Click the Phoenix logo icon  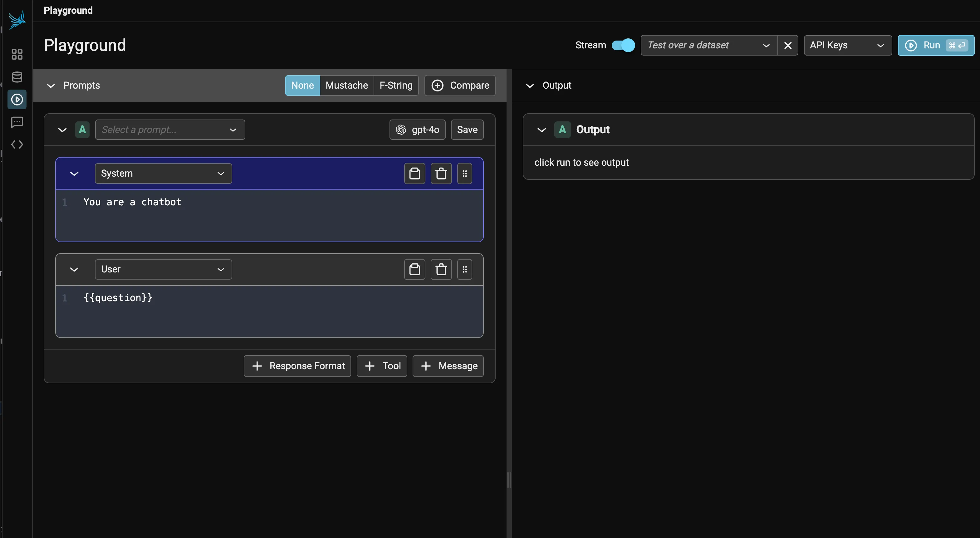[x=17, y=20]
